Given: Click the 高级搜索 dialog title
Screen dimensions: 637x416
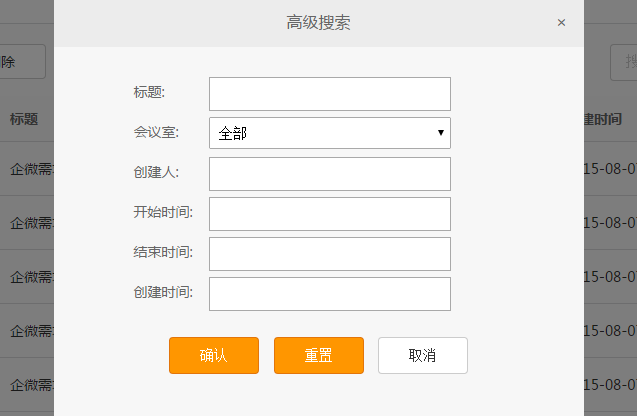Looking at the screenshot, I should (318, 23).
